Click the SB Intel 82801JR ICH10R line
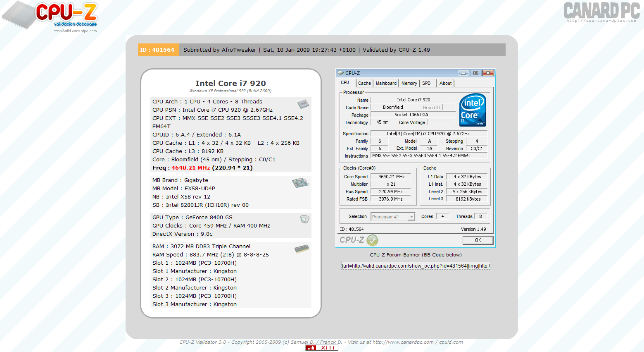The height and width of the screenshot is (352, 644). point(200,205)
